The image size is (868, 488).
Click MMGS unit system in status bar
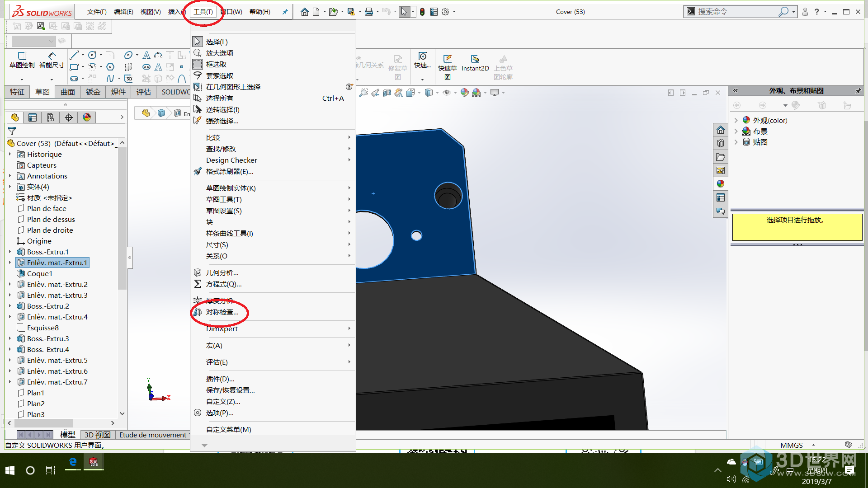pos(792,445)
